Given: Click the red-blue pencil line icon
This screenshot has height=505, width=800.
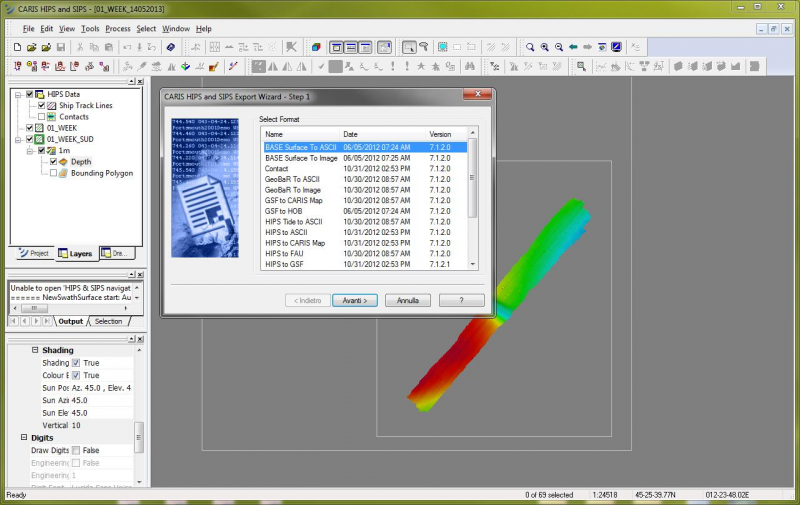Looking at the screenshot, I should [233, 66].
